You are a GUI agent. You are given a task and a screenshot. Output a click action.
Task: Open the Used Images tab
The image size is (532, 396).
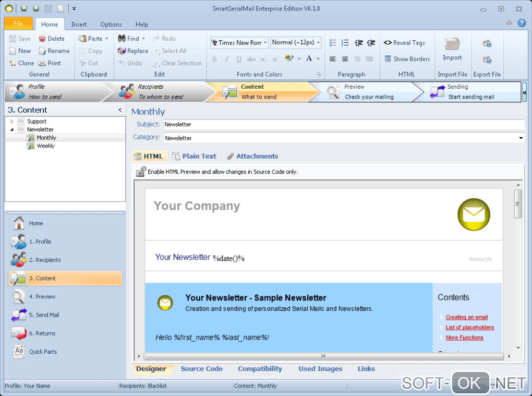coord(320,369)
